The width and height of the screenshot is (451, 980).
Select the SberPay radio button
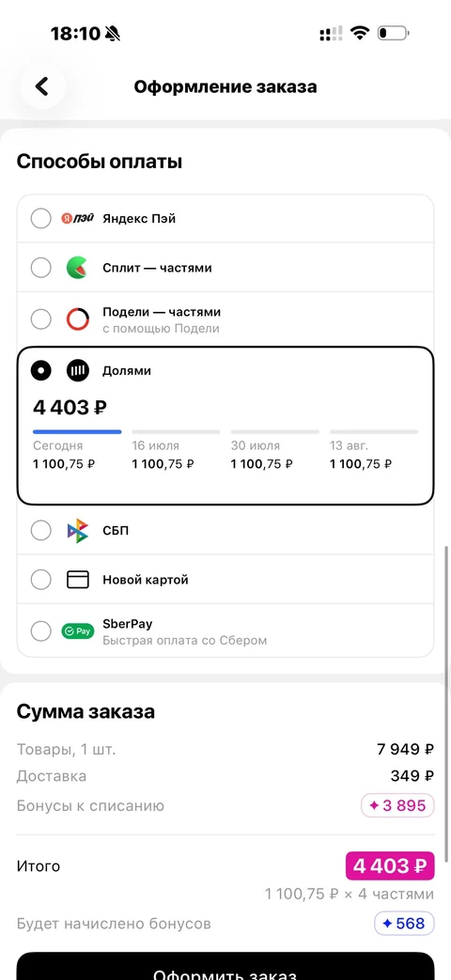tap(41, 631)
